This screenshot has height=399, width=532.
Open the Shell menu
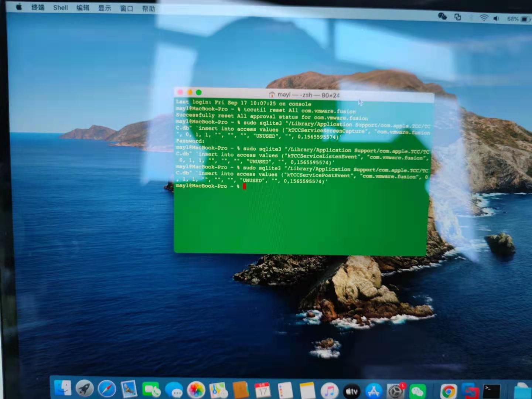[x=61, y=8]
